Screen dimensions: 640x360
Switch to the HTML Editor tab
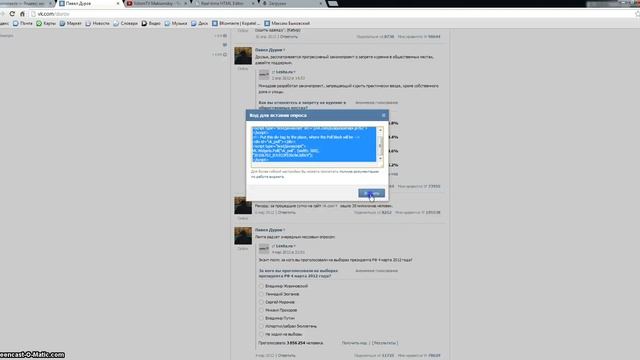tap(224, 3)
